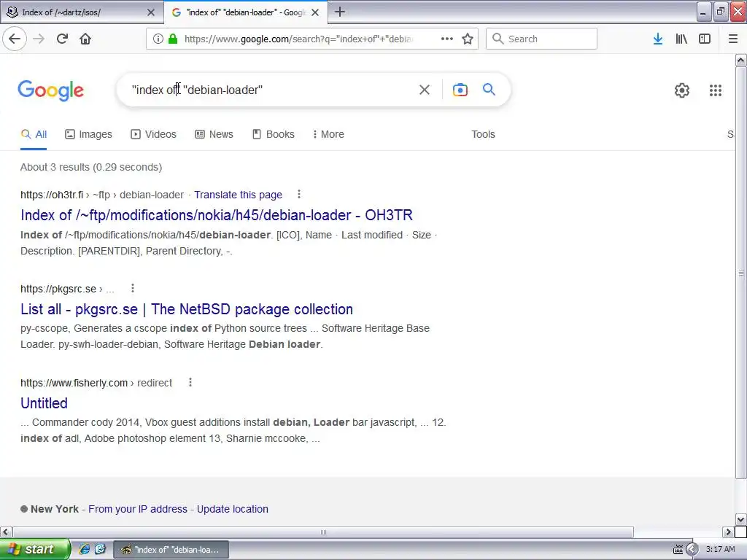
Task: Open 'List all - pkgsrc.se' result
Action: click(187, 309)
